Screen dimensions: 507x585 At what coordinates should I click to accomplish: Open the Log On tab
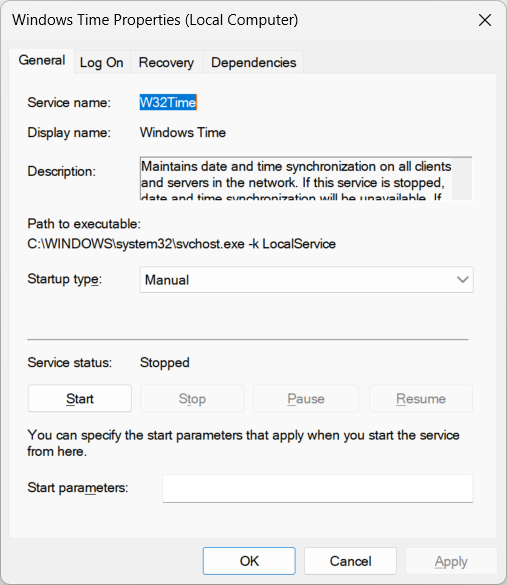coord(101,62)
